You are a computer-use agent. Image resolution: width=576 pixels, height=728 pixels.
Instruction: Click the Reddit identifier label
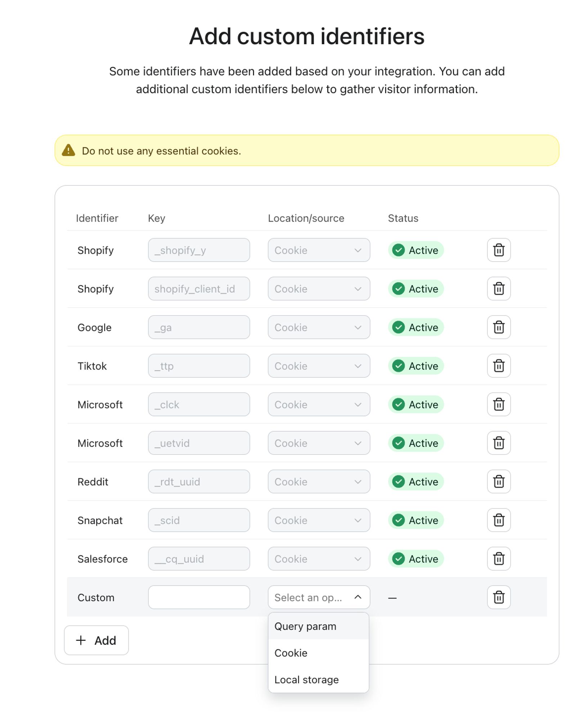(93, 481)
